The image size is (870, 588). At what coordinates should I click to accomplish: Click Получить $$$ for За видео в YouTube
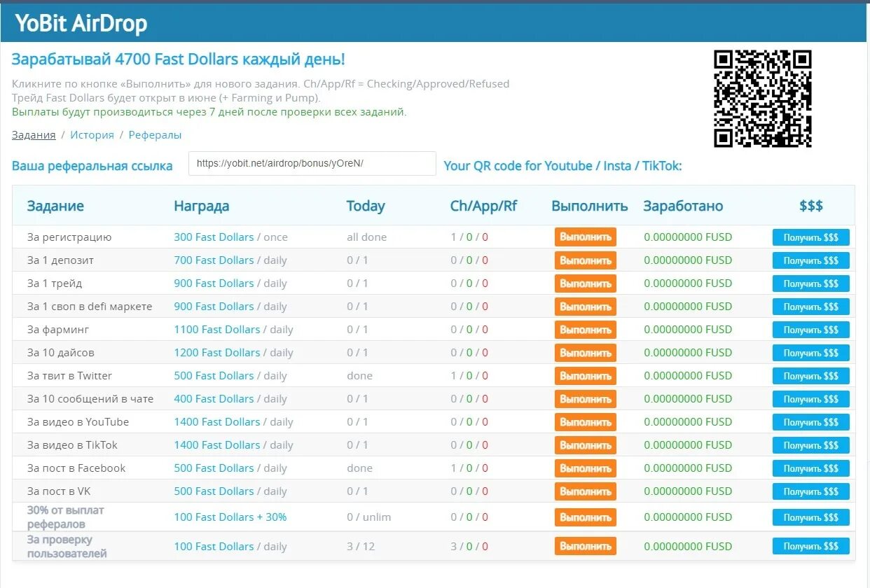tap(811, 422)
